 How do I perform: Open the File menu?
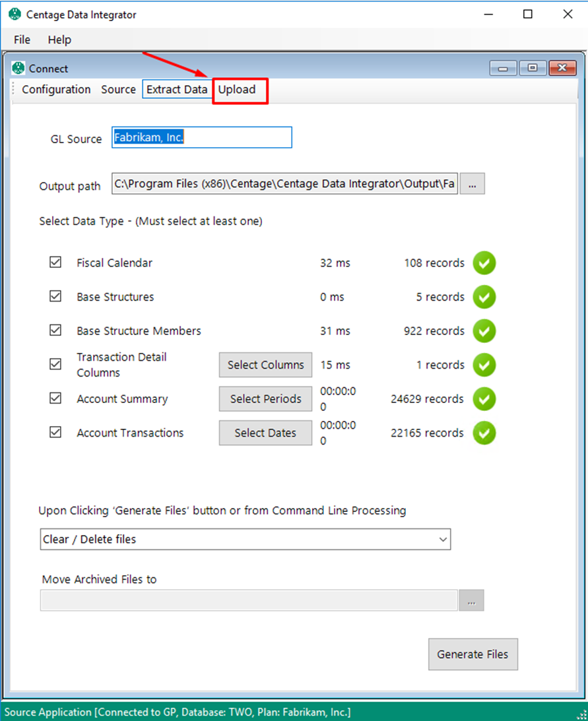click(x=22, y=40)
